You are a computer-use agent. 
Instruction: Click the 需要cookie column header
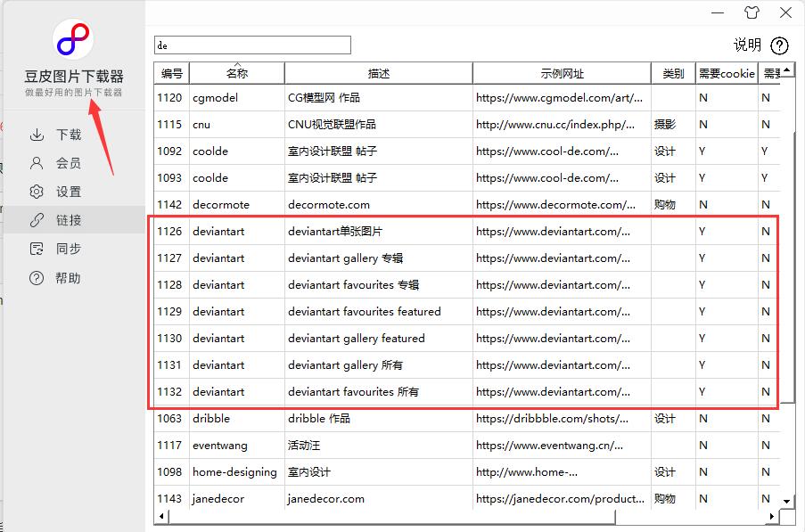click(x=727, y=73)
